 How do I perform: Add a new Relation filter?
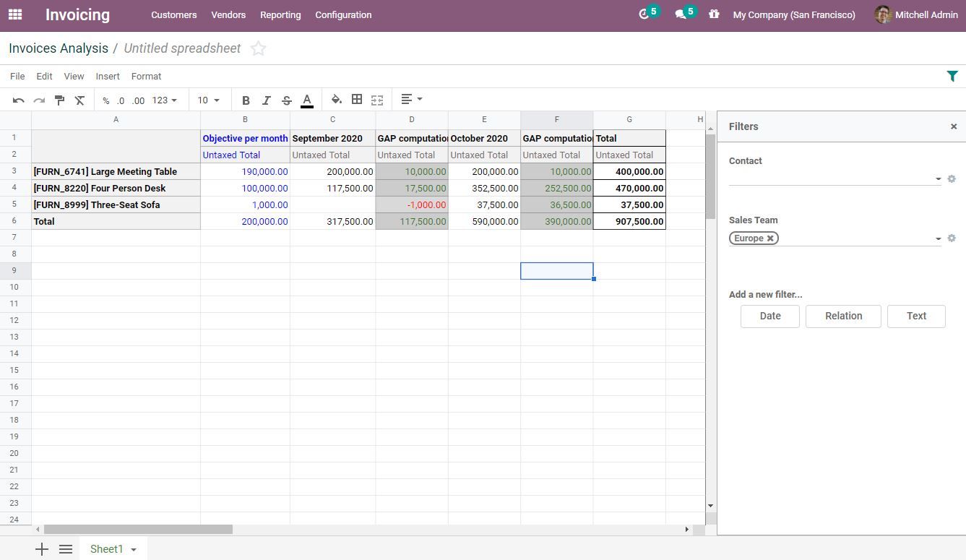click(843, 316)
